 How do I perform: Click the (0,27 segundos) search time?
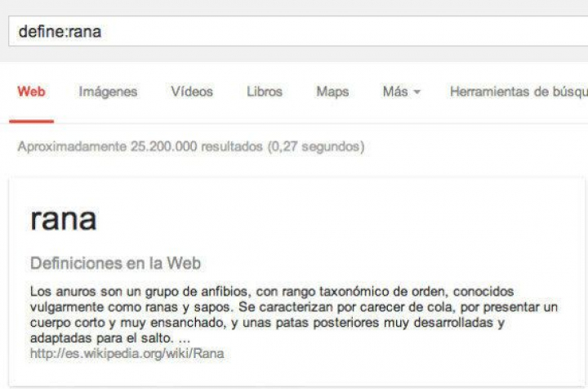pyautogui.click(x=314, y=147)
